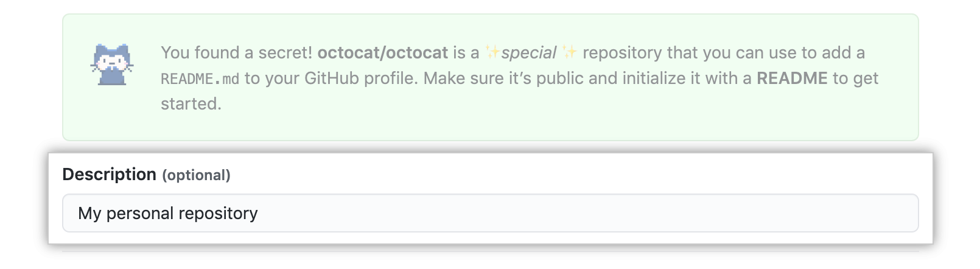
Task: Click the word "started." in banner
Action: pos(191,104)
